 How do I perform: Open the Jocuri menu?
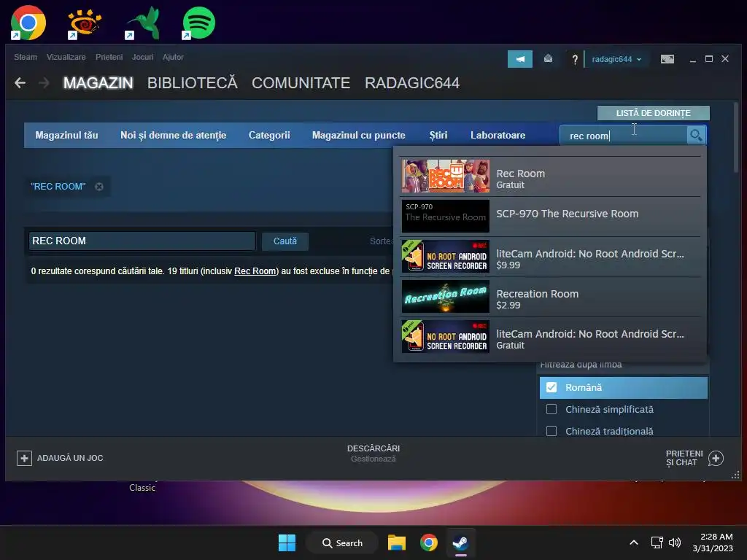142,57
